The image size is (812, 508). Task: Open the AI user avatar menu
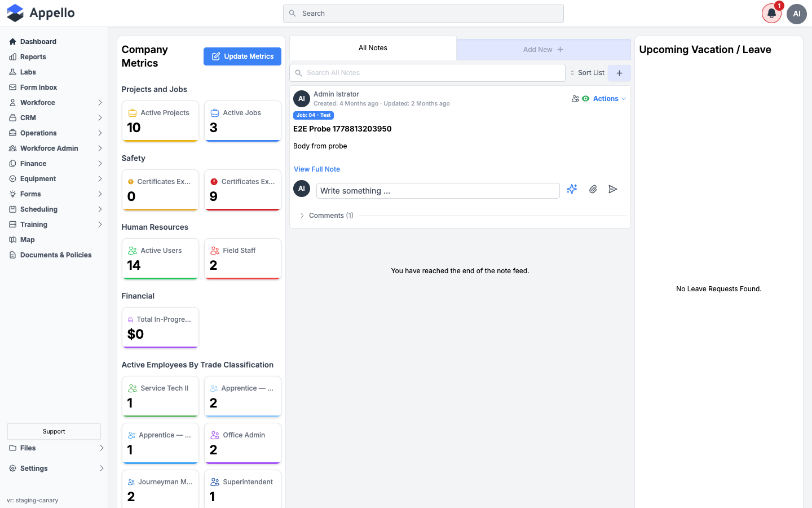797,14
